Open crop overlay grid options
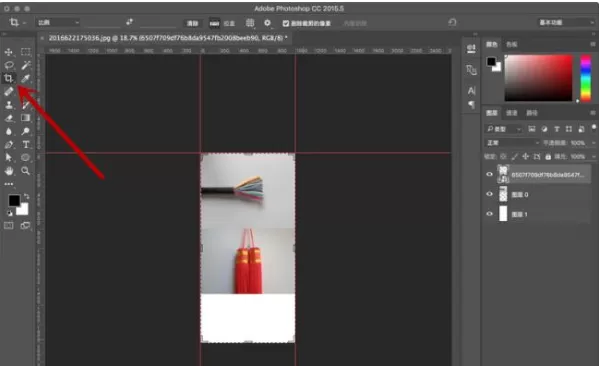 pyautogui.click(x=250, y=23)
